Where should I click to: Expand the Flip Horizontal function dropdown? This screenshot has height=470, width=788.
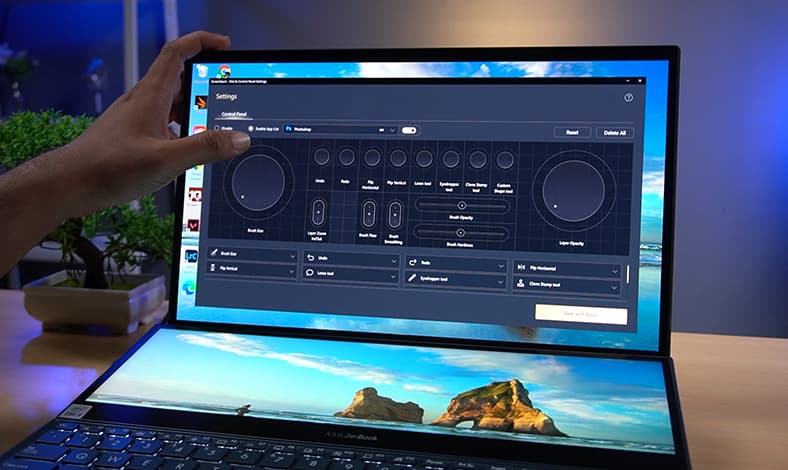pos(614,271)
